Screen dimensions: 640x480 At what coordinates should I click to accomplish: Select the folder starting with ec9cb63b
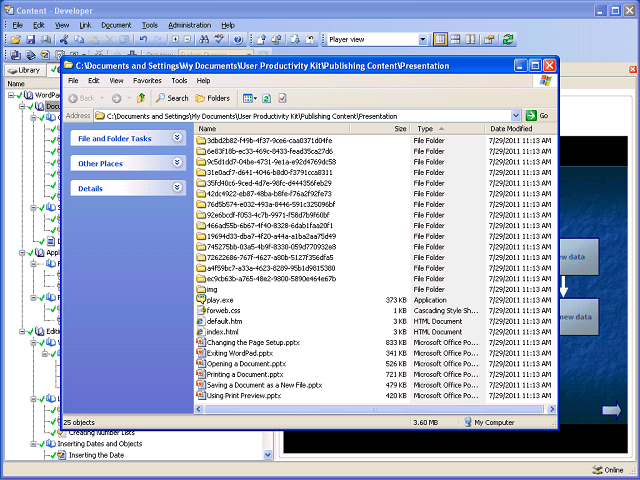tap(266, 279)
